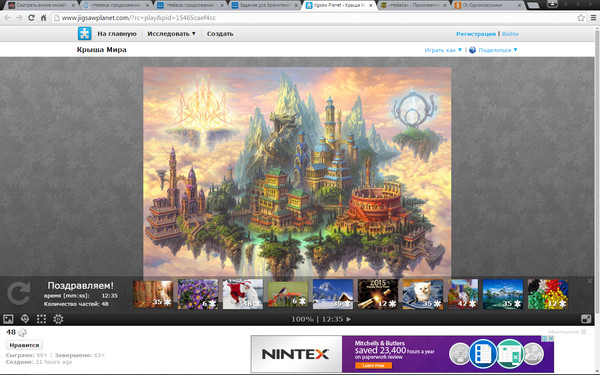Open the white kitten puzzle thumbnail
This screenshot has height=375, width=600.
point(423,293)
